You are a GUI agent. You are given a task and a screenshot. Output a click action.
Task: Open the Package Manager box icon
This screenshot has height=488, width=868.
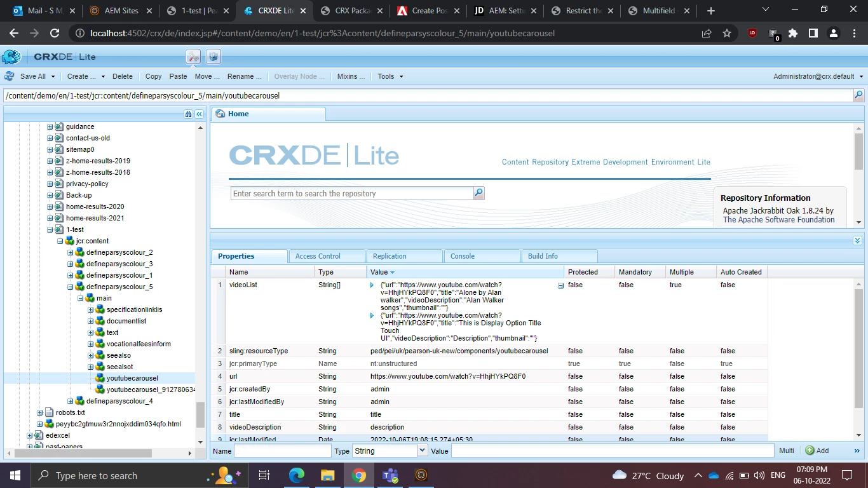click(214, 57)
